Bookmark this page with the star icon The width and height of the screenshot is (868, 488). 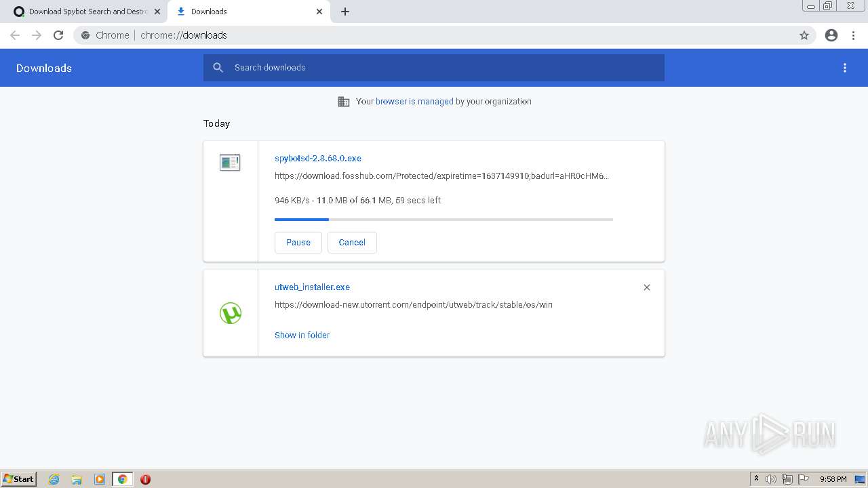click(x=804, y=35)
